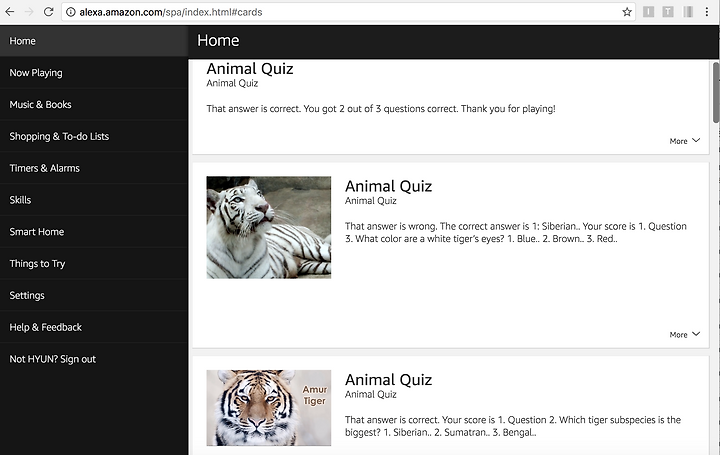The width and height of the screenshot is (720, 455).
Task: Click the white tiger thumbnail
Action: click(269, 227)
